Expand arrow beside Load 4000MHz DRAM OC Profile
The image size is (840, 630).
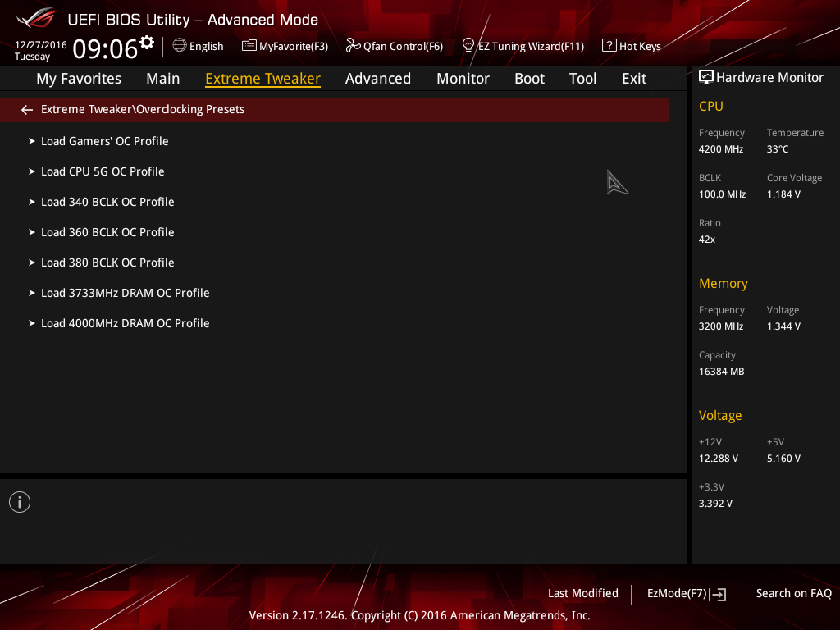(x=32, y=323)
